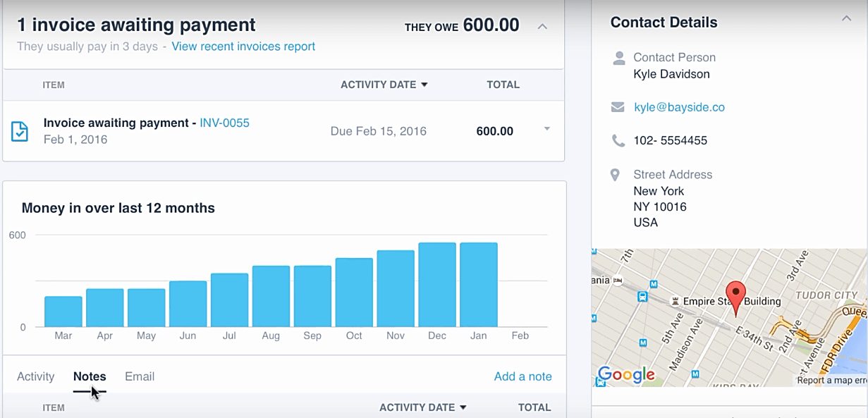Viewport: 868px width, 418px height.
Task: Open the INV-0055 row options dropdown arrow
Action: coord(546,129)
